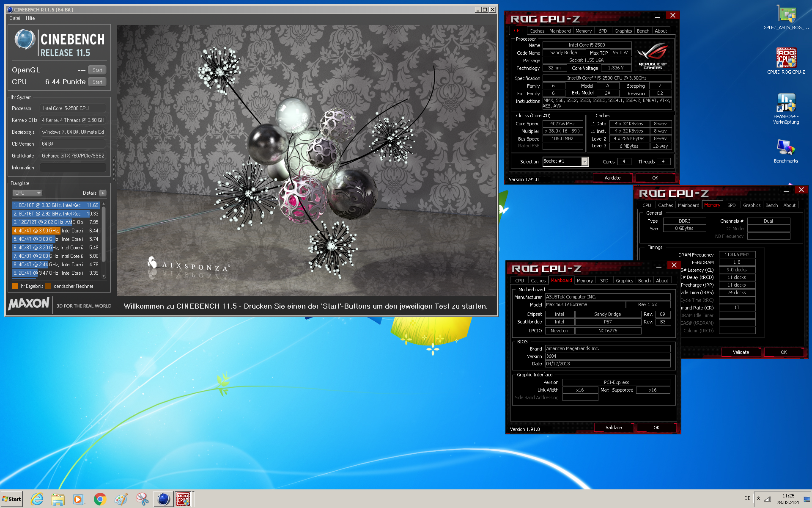The width and height of the screenshot is (812, 508).
Task: Open Graphics tab in the Memory CPU-Z window
Action: 752,205
